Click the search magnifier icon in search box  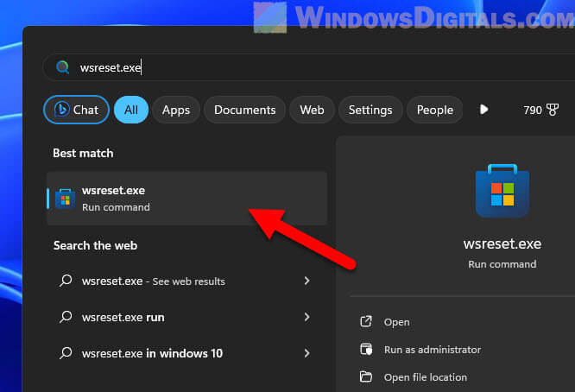tap(63, 67)
